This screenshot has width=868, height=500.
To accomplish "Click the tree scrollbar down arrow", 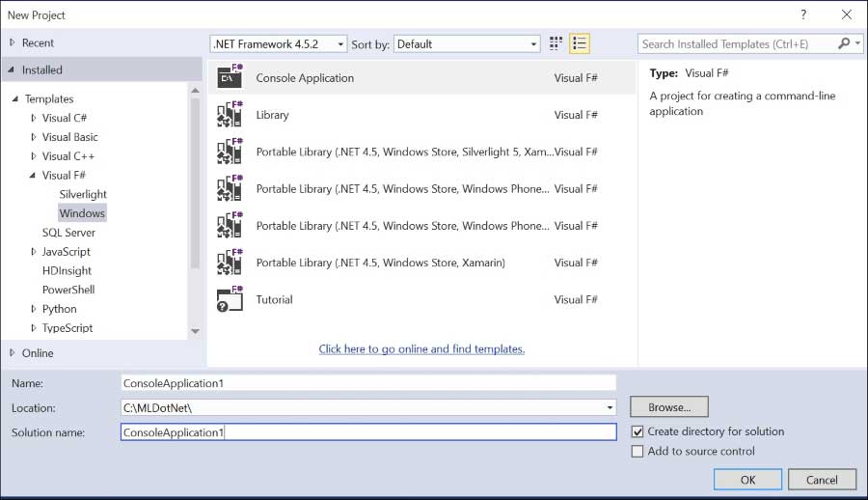I will point(195,331).
